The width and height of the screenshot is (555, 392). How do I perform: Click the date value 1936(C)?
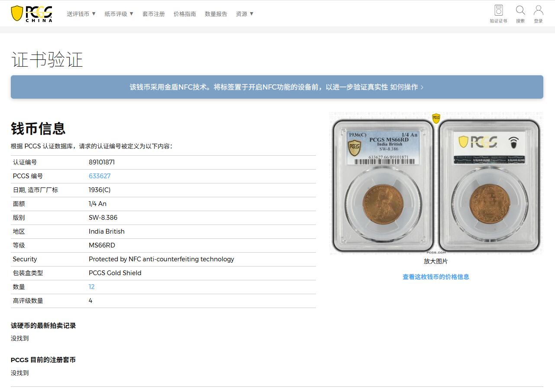coord(100,190)
